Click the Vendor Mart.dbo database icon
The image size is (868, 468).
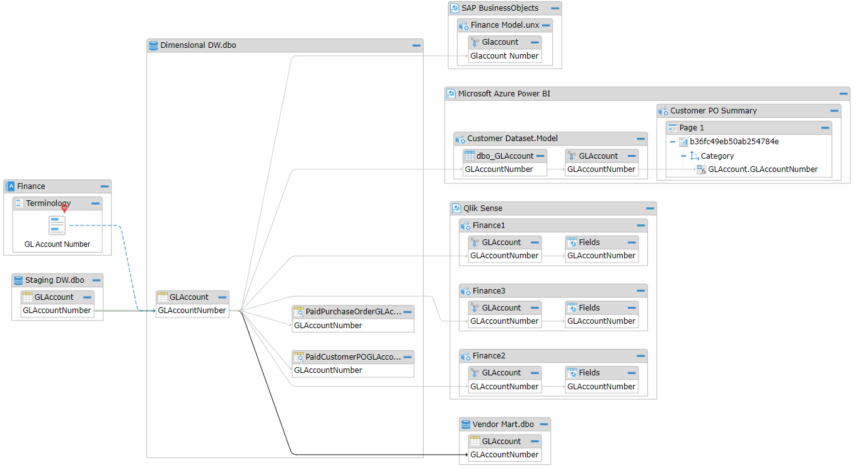pyautogui.click(x=466, y=425)
